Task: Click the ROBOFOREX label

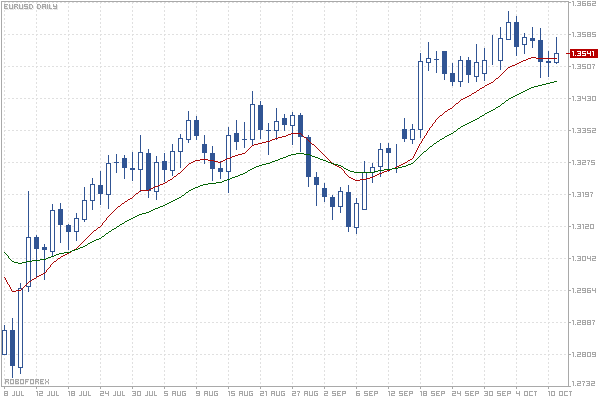Action: (27, 382)
